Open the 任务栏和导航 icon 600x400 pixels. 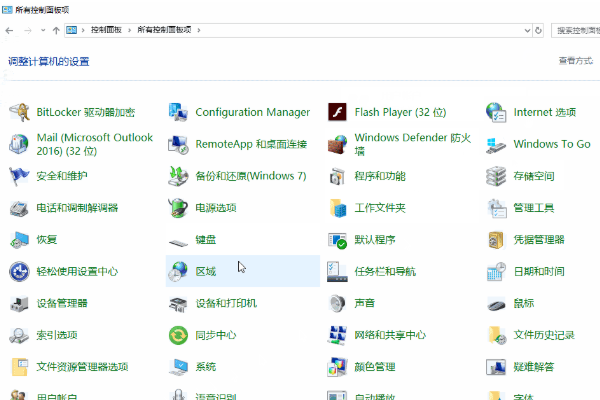click(337, 271)
